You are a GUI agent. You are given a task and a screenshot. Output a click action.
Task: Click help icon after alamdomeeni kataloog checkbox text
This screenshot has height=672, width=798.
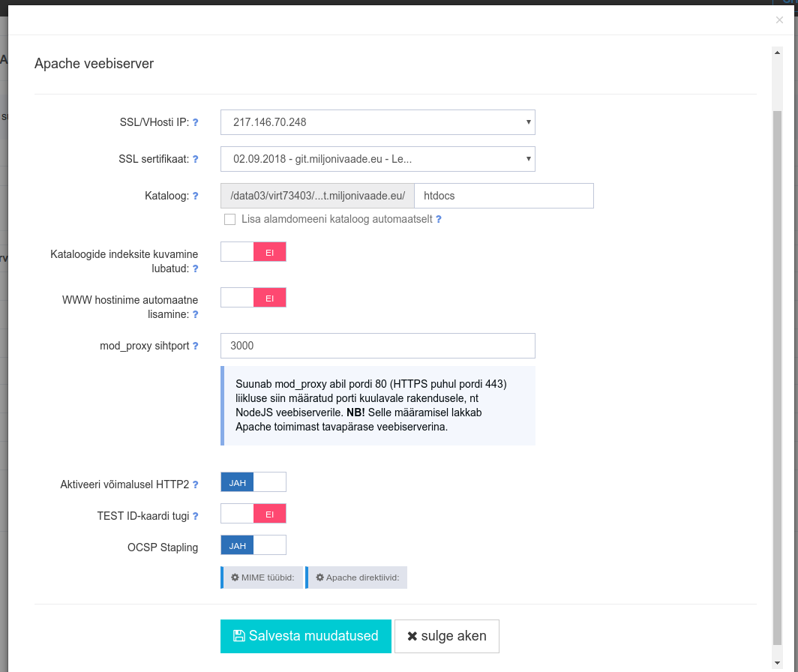click(x=439, y=220)
